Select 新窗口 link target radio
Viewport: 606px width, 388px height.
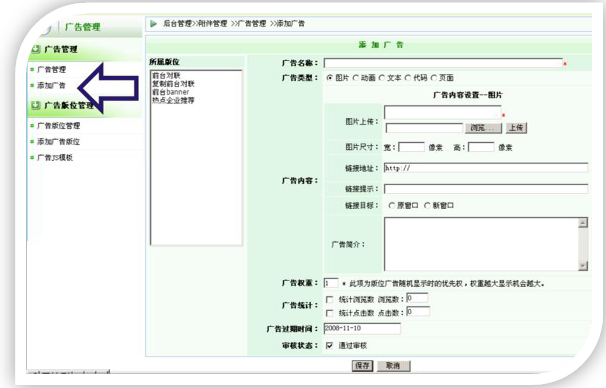[427, 206]
